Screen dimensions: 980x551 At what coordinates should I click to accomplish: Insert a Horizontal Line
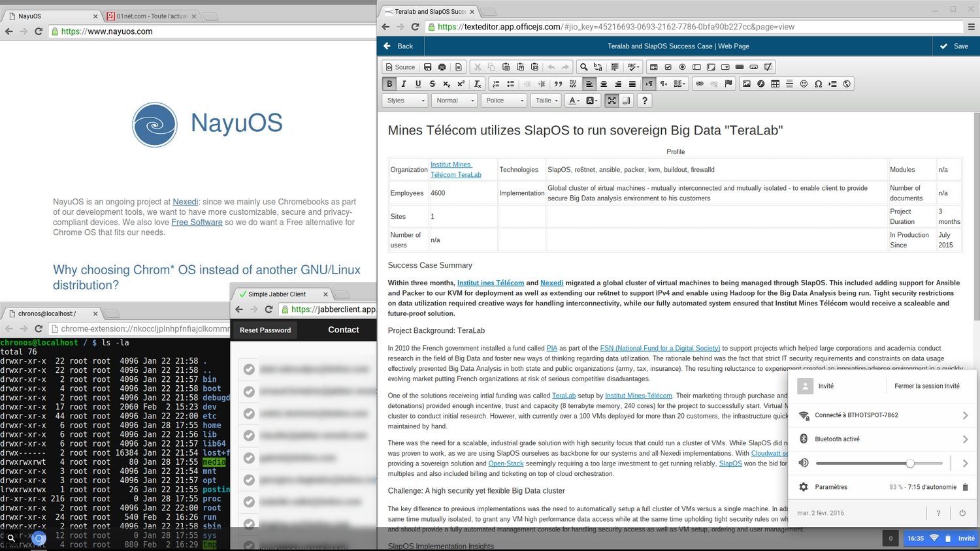tap(789, 84)
